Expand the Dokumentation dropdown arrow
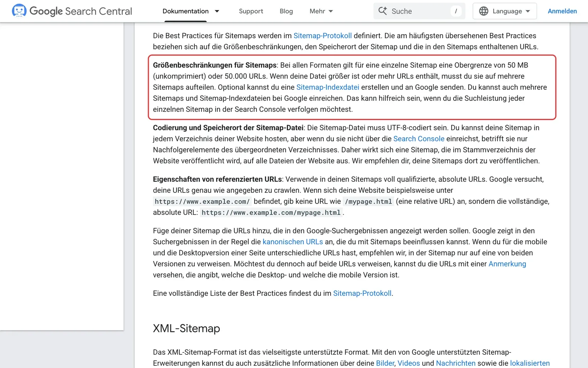This screenshot has height=368, width=588. (217, 11)
